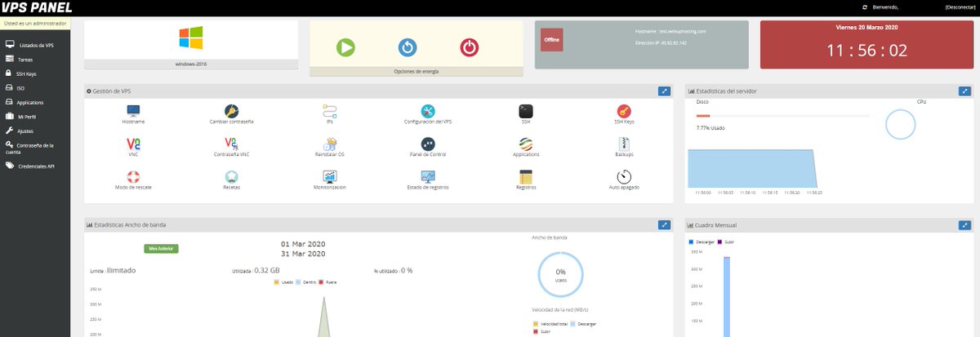
Task: Open Configuración del VPS tools icon
Action: point(428,111)
